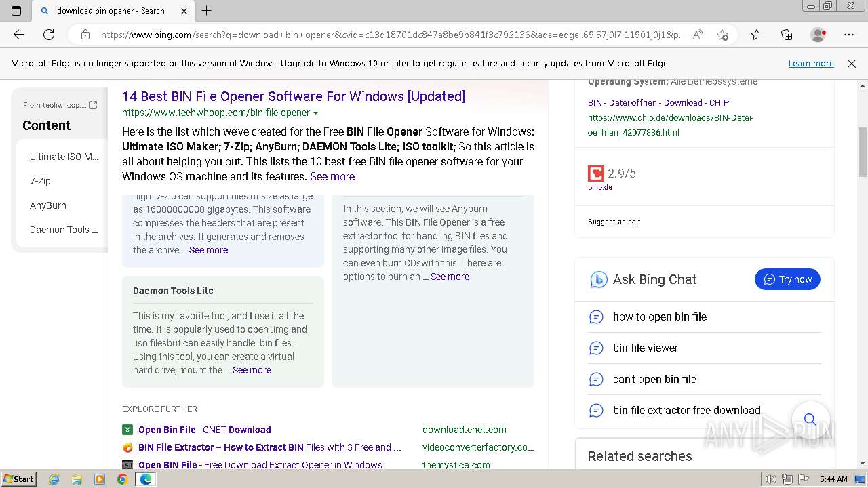868x488 pixels.
Task: Click the vertical scrollbar thumb
Action: (863, 152)
